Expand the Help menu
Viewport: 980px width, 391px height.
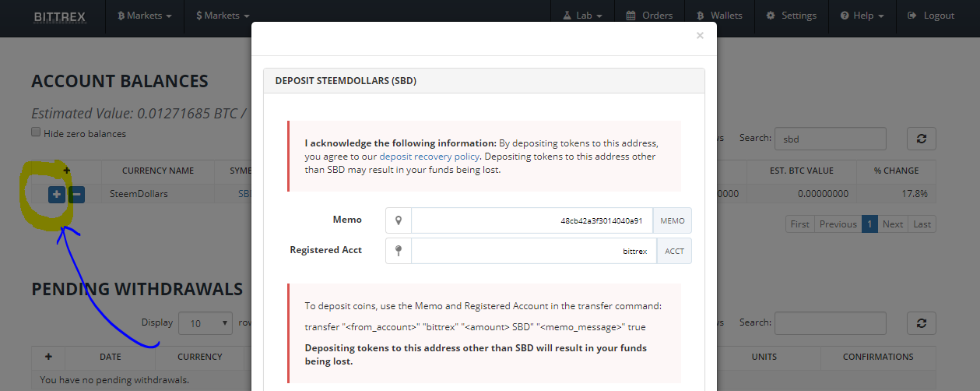click(862, 16)
